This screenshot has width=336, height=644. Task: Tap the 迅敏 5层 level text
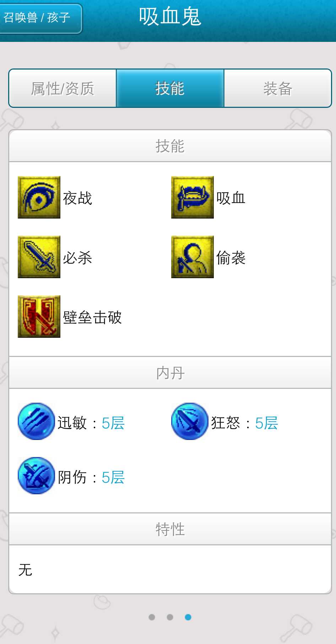point(113,423)
